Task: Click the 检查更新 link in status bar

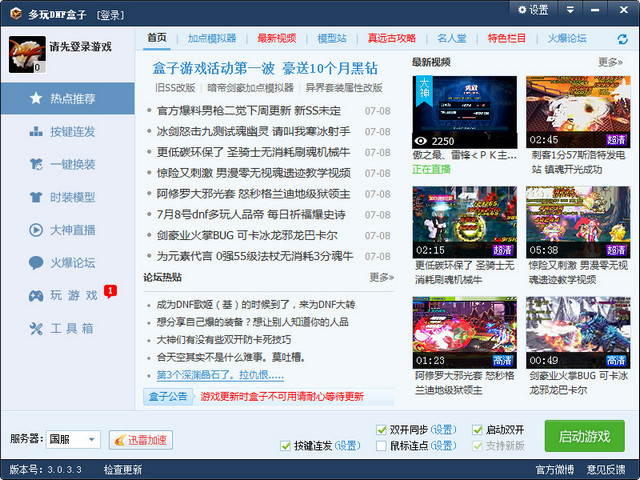Action: click(x=123, y=468)
